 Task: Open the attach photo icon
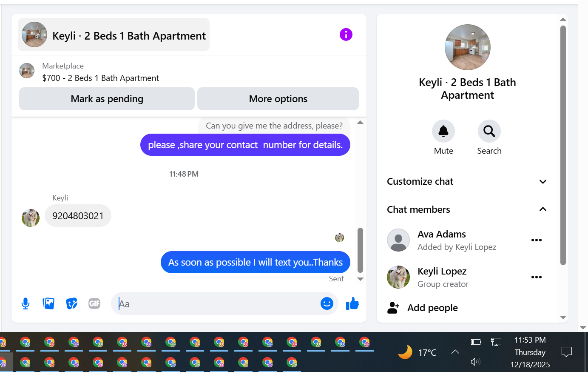click(x=48, y=303)
